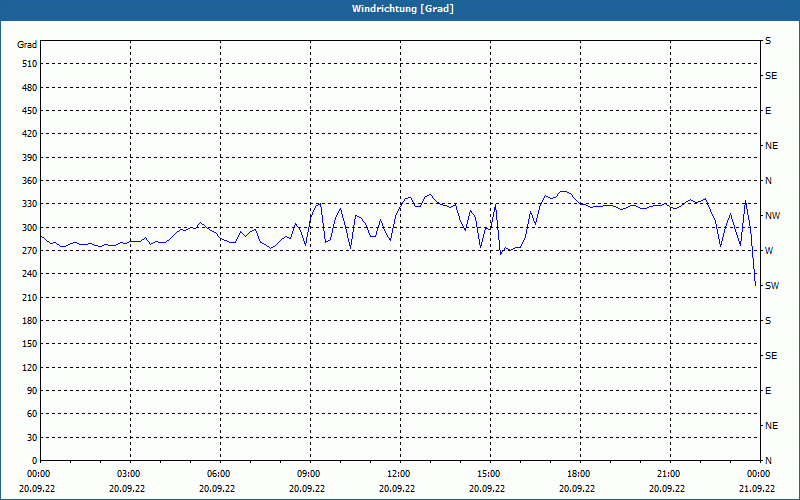This screenshot has width=800, height=500.
Task: Click the N compass label level with 0
Action: [768, 461]
